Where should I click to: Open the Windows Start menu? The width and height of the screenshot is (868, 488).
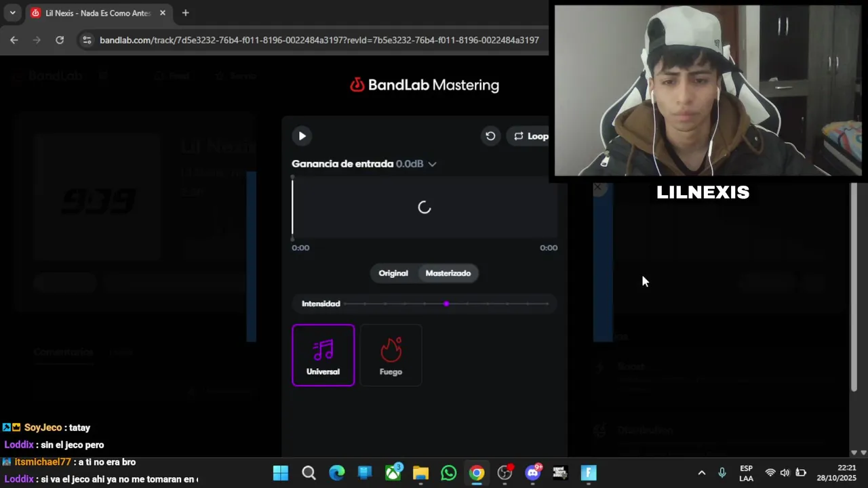281,473
